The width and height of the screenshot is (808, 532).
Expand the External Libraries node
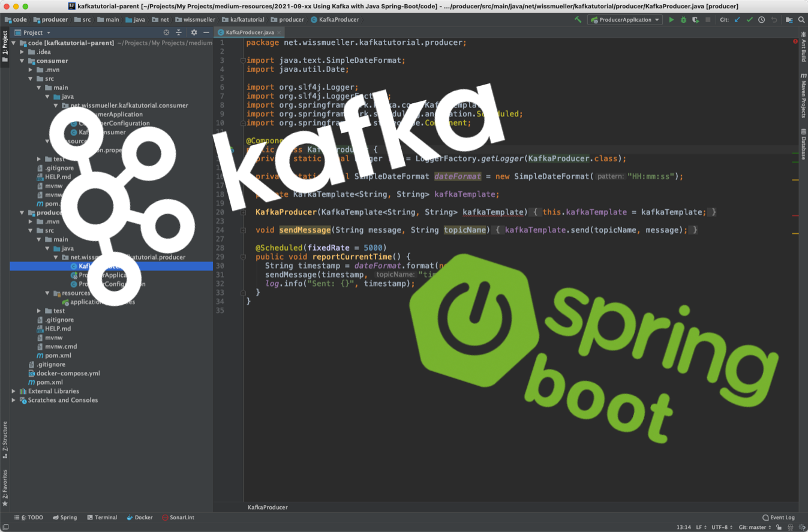[14, 391]
